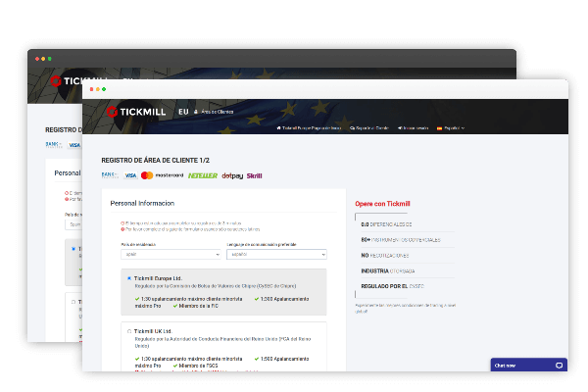Click the Skrill payment logo
The width and height of the screenshot is (588, 392).
(254, 176)
